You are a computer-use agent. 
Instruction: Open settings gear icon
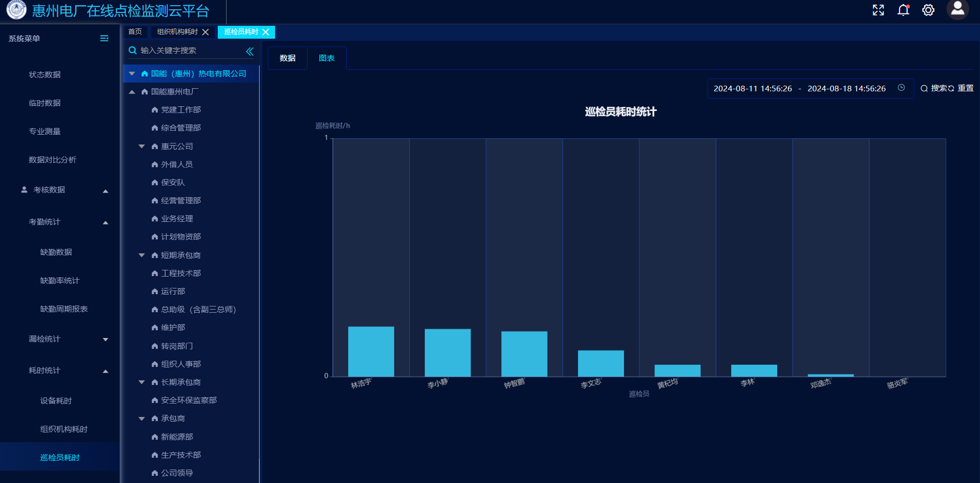click(928, 10)
